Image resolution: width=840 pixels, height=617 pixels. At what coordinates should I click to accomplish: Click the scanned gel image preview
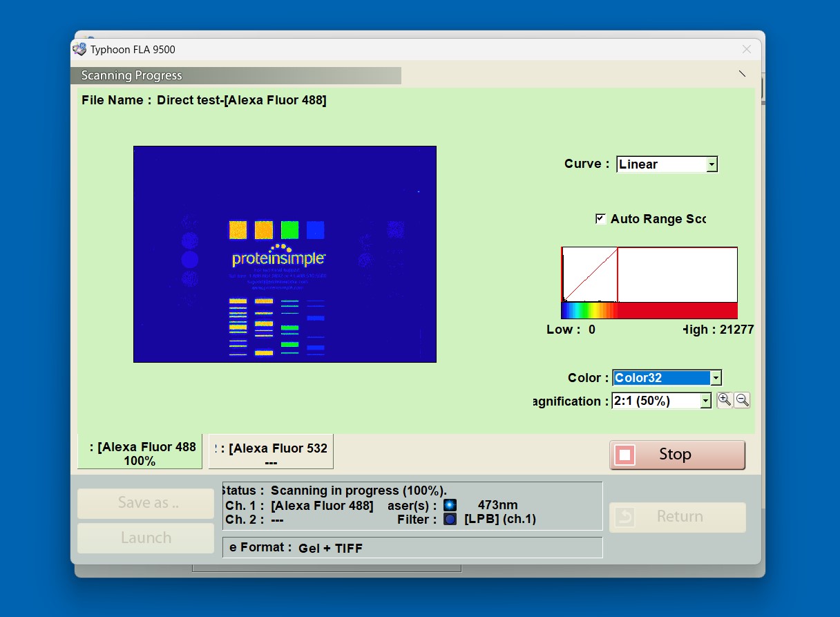(x=285, y=254)
